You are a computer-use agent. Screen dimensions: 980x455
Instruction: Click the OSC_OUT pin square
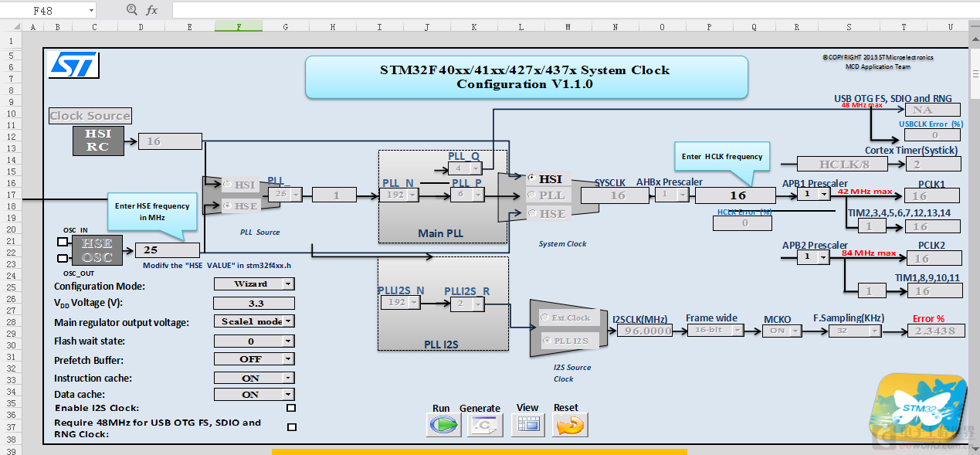63,260
